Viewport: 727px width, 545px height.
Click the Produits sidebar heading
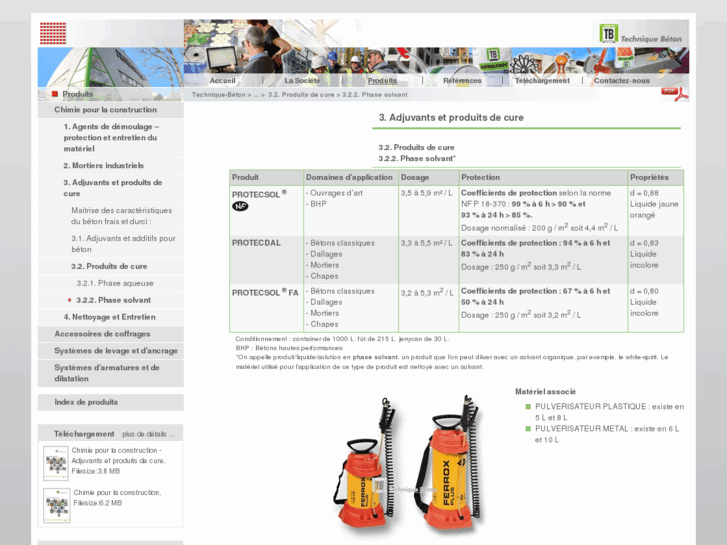pos(77,94)
